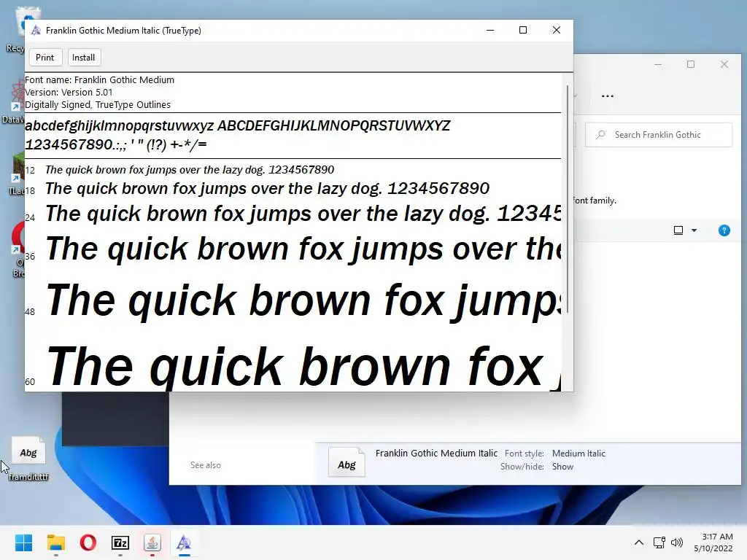Open 7-Zip from the taskbar
The width and height of the screenshot is (747, 560).
tap(120, 542)
